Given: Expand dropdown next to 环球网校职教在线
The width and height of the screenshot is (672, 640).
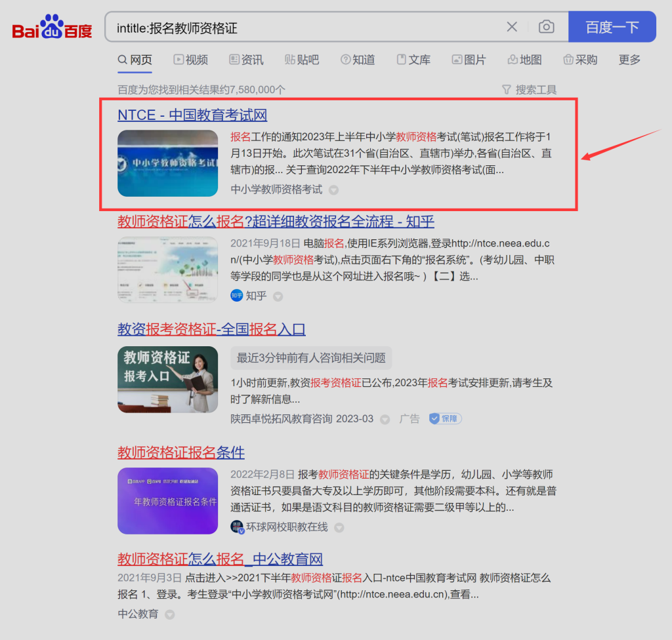Looking at the screenshot, I should (339, 528).
